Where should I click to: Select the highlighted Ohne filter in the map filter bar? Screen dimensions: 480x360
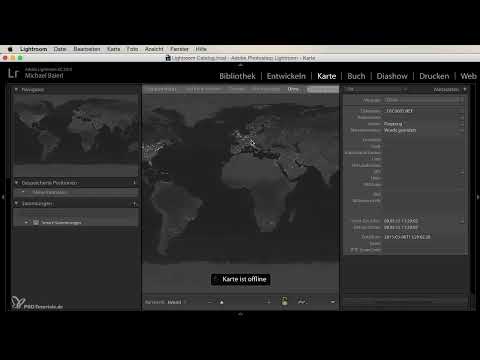coord(293,89)
